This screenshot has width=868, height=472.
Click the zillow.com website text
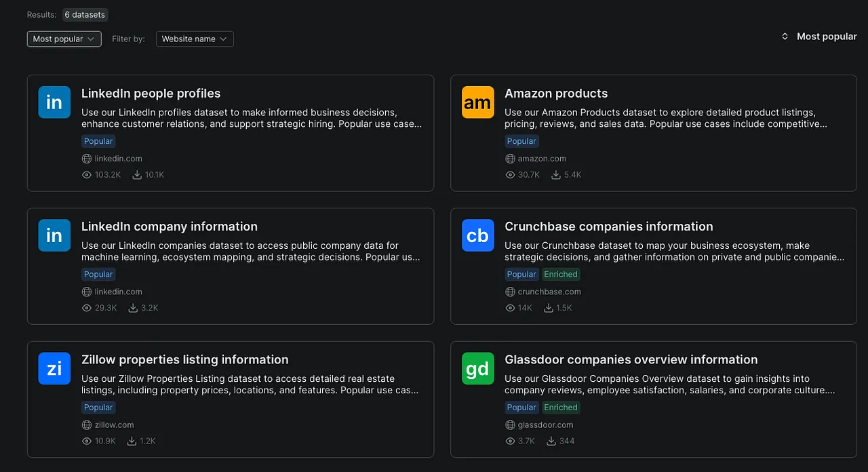tap(115, 425)
